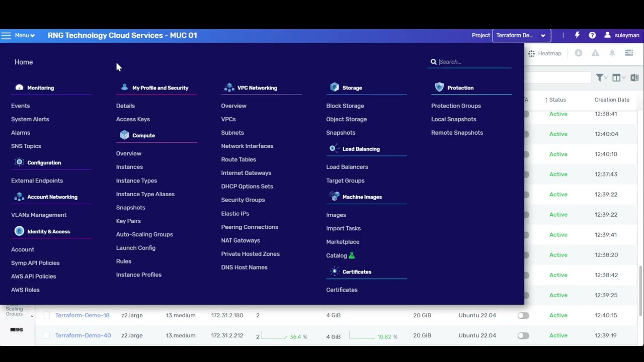Click the Machine Images section icon
644x362 pixels.
coord(335,197)
